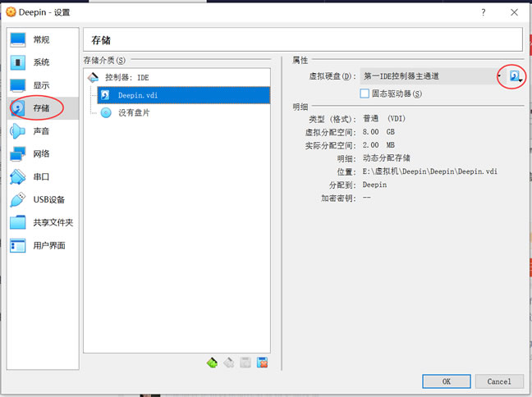
Task: Open the 第一IDE控制器主通道 dropdown
Action: 432,76
